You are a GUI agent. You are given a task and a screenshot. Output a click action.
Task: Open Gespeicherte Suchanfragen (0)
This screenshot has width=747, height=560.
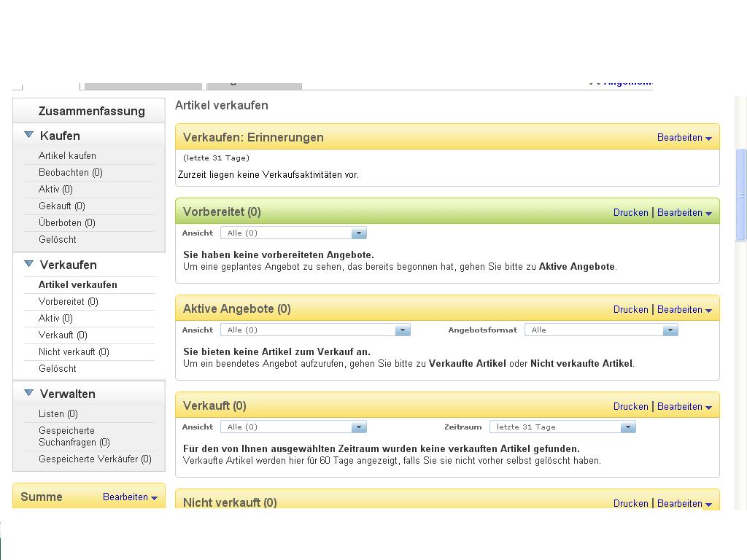coord(74,436)
